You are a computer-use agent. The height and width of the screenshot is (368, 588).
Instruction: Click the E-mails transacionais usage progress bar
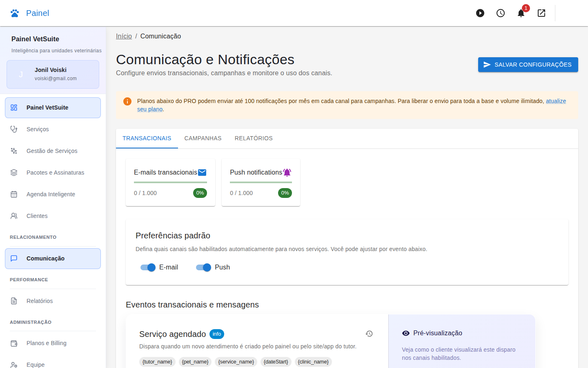pyautogui.click(x=170, y=182)
